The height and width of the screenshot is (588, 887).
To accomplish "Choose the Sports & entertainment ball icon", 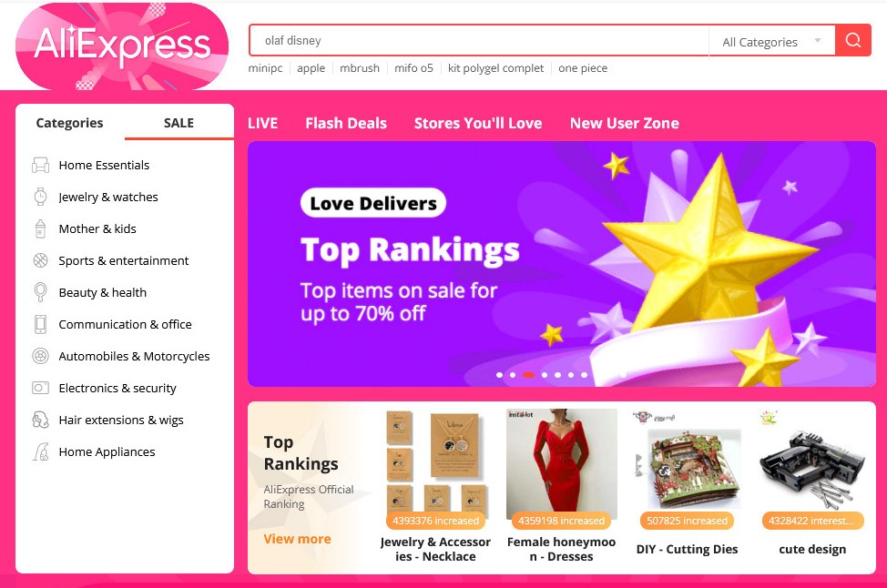I will pyautogui.click(x=41, y=260).
